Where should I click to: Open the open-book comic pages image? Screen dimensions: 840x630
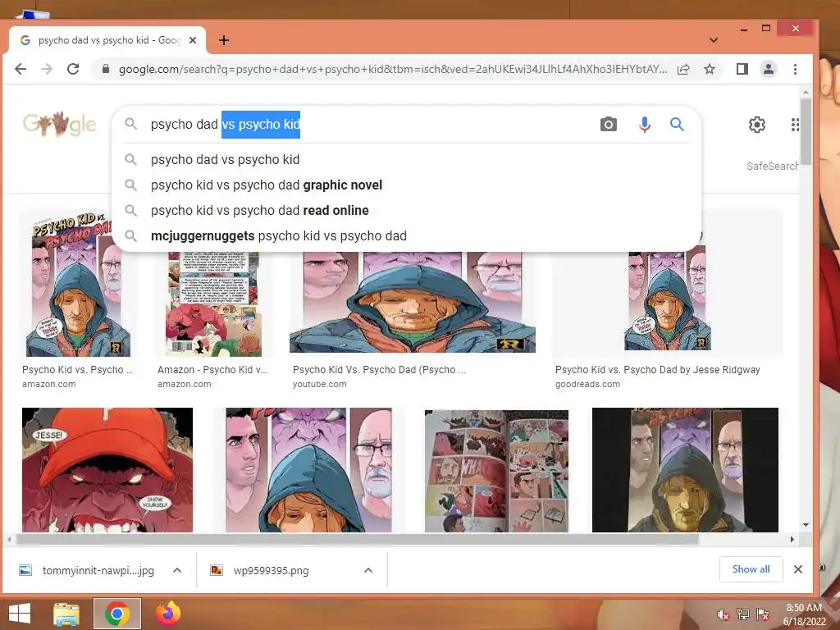point(496,472)
